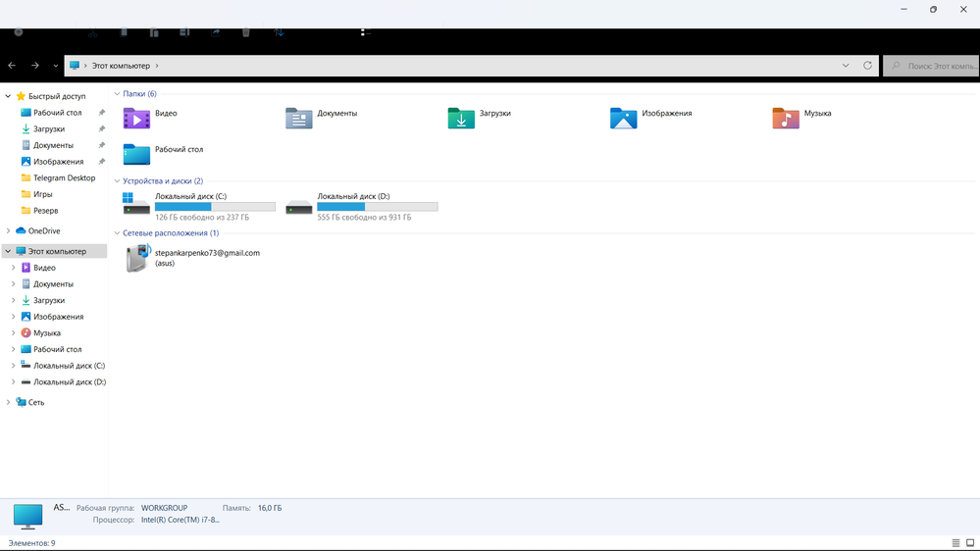The width and height of the screenshot is (980, 551).
Task: Select the Документы folder icon in main pane
Action: [x=299, y=118]
